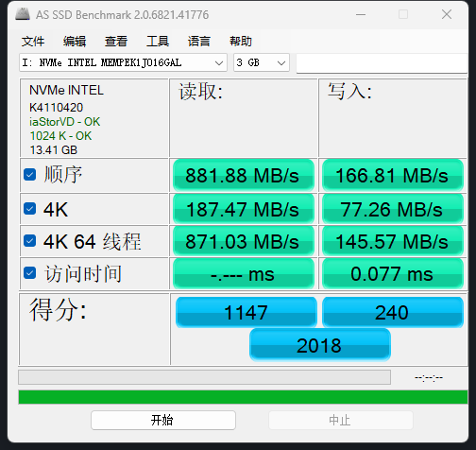Open the 查看 menu
Image resolution: width=476 pixels, height=450 pixels.
[116, 42]
